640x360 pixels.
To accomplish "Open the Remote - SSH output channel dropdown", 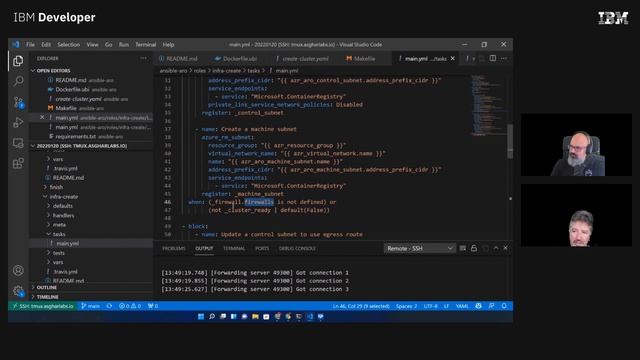I will 420,248.
